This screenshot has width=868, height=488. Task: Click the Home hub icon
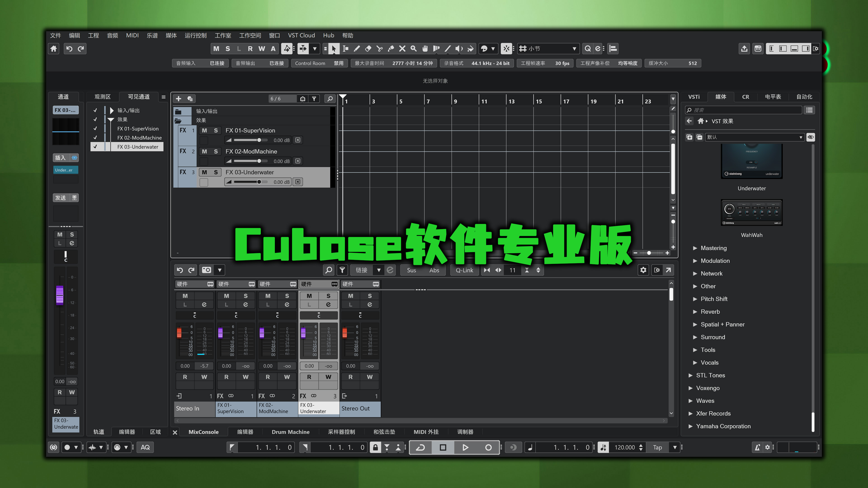(54, 49)
